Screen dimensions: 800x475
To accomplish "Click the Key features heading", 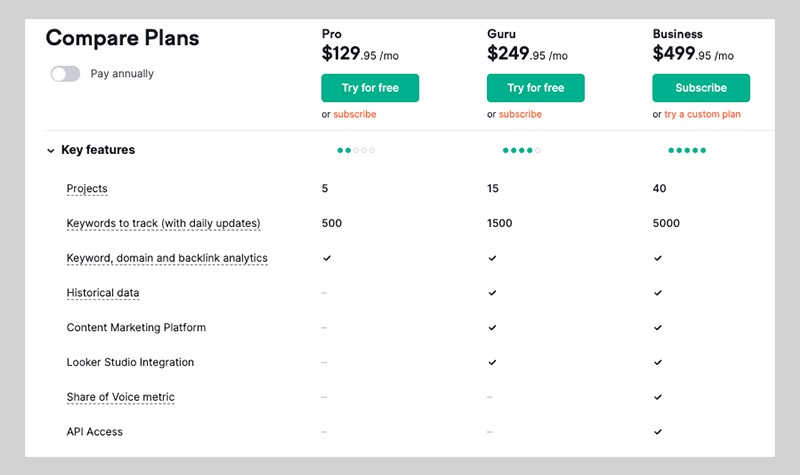I will 98,150.
